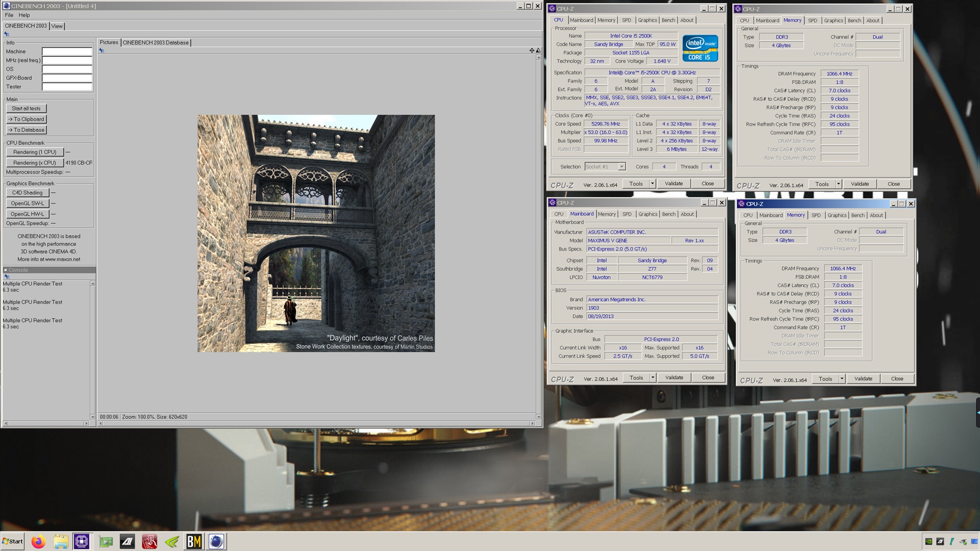Open the Mainboard tab in CPU window

(581, 20)
